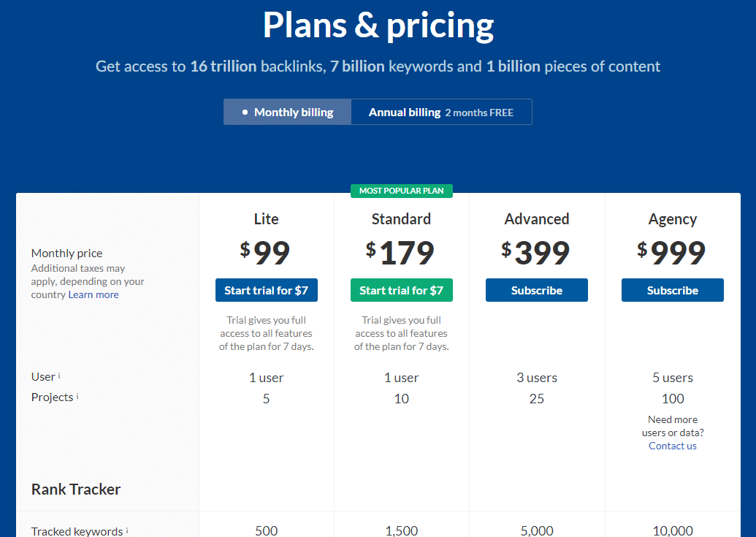Click the Plans & pricing page title
The image size is (756, 537).
pyautogui.click(x=378, y=26)
